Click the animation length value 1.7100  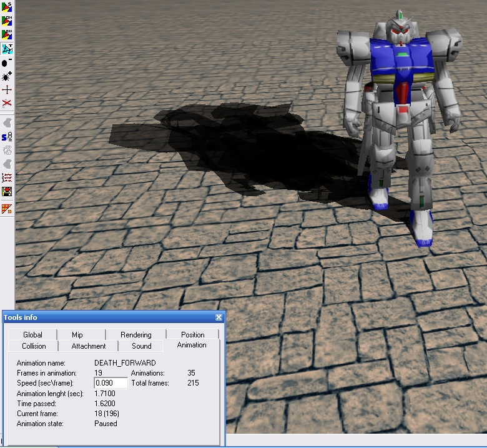[x=105, y=393]
